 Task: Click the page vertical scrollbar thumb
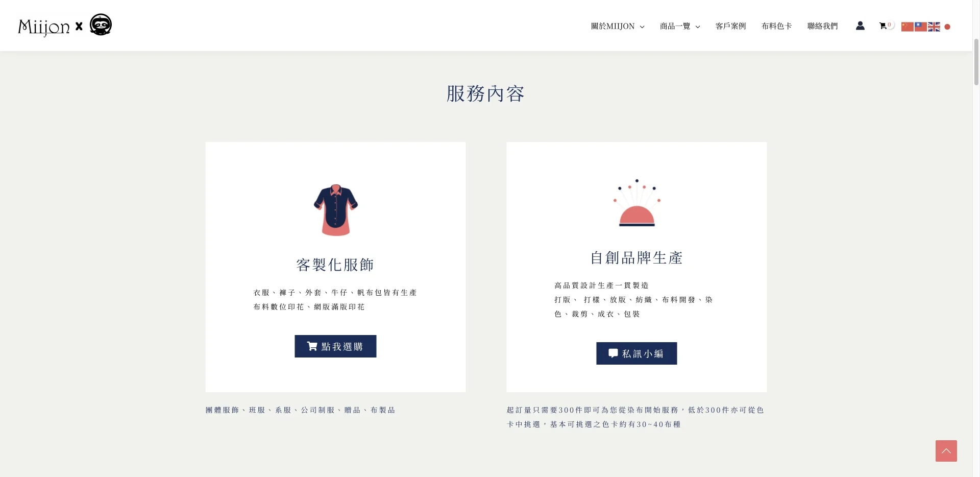[976, 61]
